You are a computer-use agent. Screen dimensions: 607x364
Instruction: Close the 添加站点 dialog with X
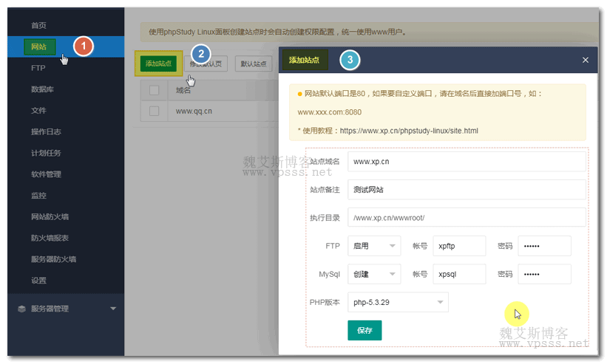[586, 60]
